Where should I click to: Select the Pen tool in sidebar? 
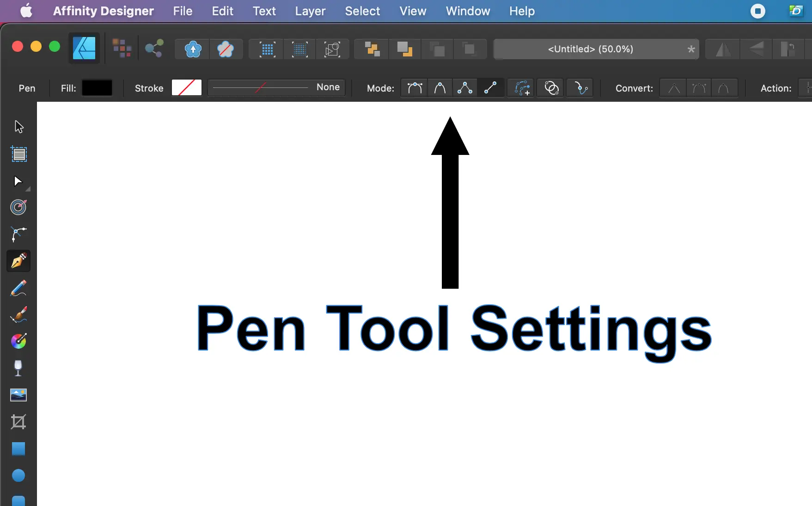(18, 261)
